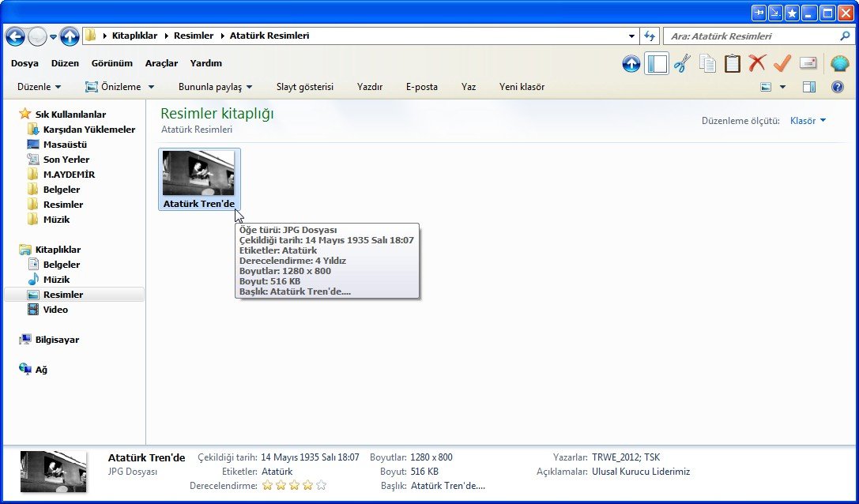Screen dimensions: 859x504
Task: Toggle the navigation pane toolbar icon
Action: (x=657, y=63)
